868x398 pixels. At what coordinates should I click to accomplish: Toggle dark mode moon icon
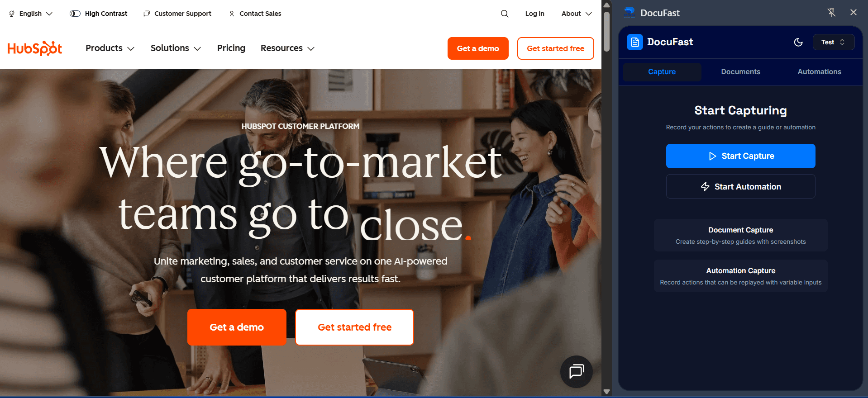tap(798, 42)
